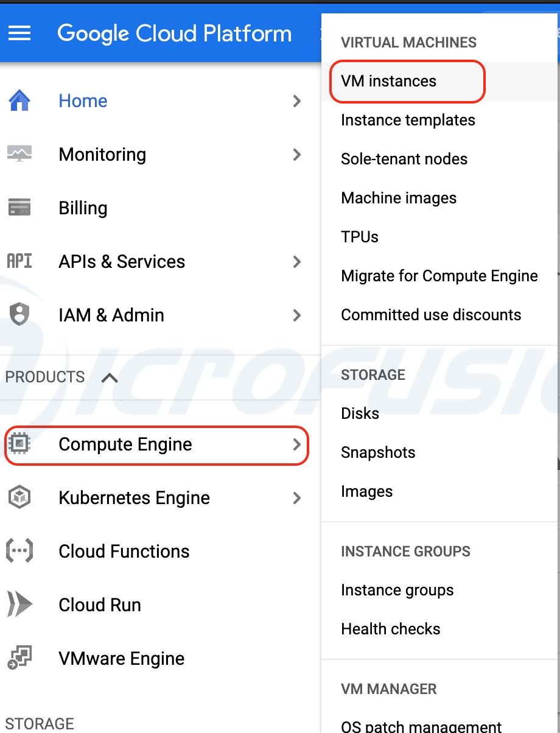Expand the Compute Engine submenu arrow

(x=297, y=445)
